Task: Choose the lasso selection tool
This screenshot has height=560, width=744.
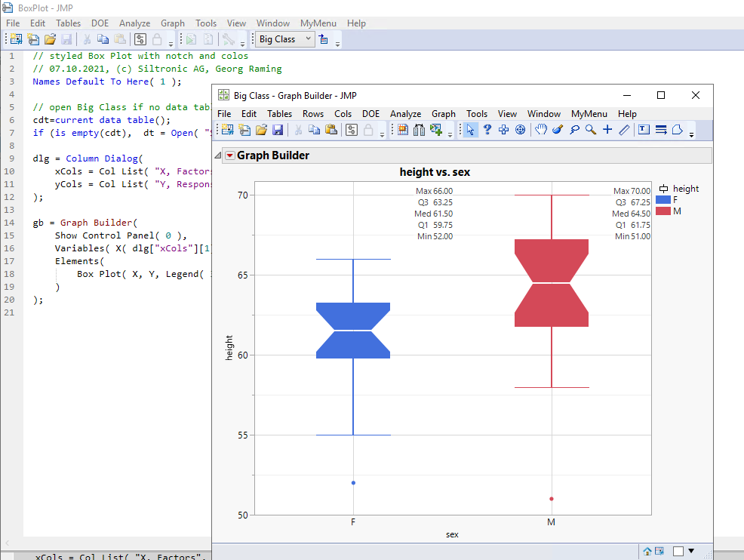Action: [574, 129]
